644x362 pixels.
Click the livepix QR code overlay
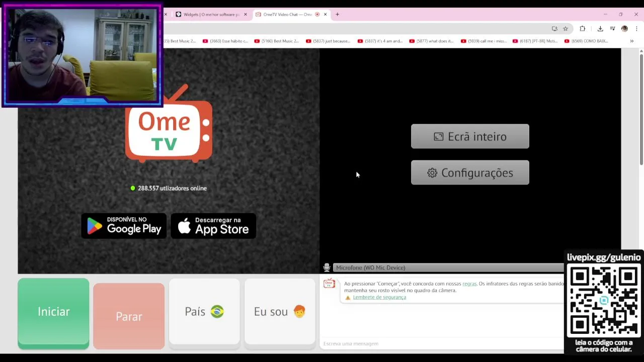pyautogui.click(x=604, y=302)
